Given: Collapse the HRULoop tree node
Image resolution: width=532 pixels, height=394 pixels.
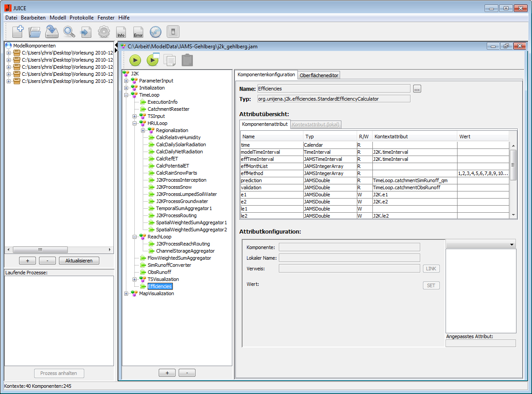Looking at the screenshot, I should (135, 123).
